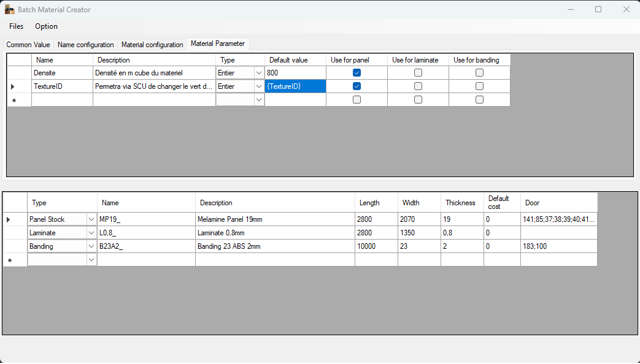This screenshot has width=640, height=364.
Task: Check Use for laminate for Densite
Action: point(418,72)
